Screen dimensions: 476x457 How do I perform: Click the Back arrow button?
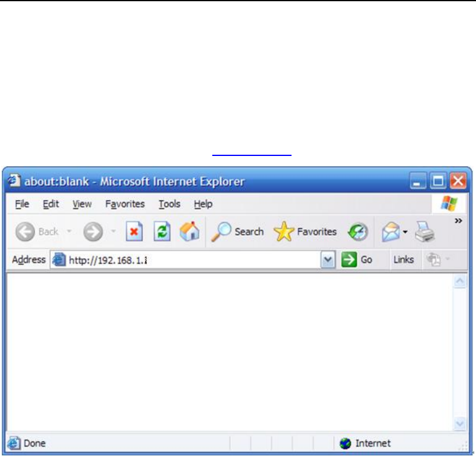[x=25, y=232]
